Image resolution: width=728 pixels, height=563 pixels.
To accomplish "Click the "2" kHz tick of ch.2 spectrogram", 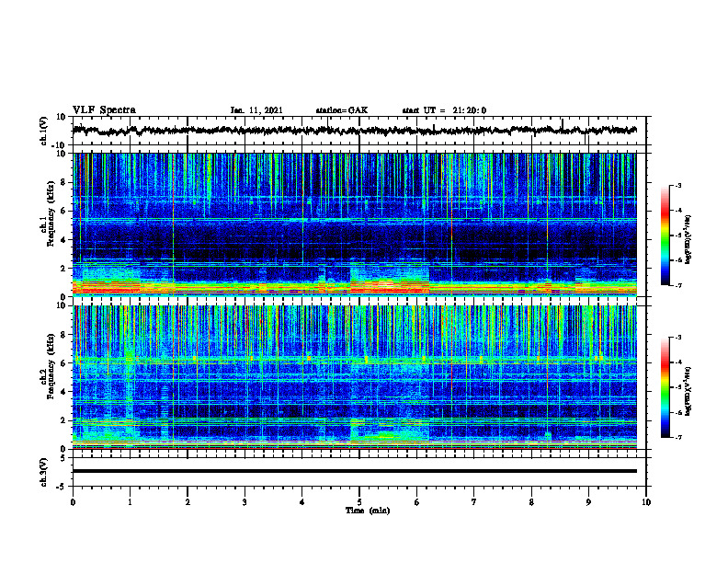I will click(x=63, y=420).
